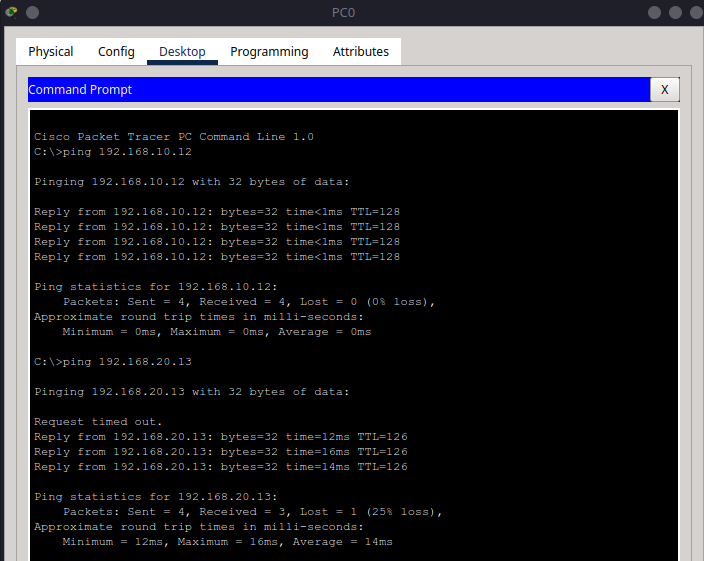704x561 pixels.
Task: Click the Cisco Packet Tracer header line
Action: (173, 137)
